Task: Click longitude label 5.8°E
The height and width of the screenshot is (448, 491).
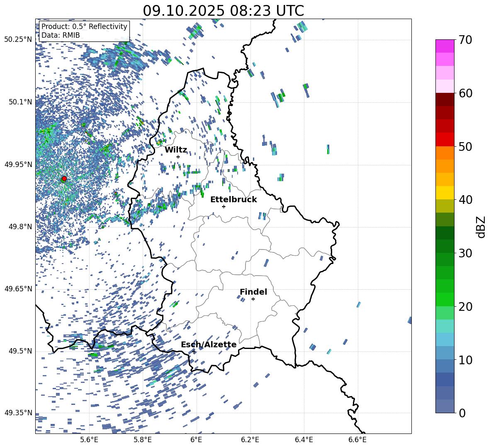Action: pyautogui.click(x=143, y=440)
